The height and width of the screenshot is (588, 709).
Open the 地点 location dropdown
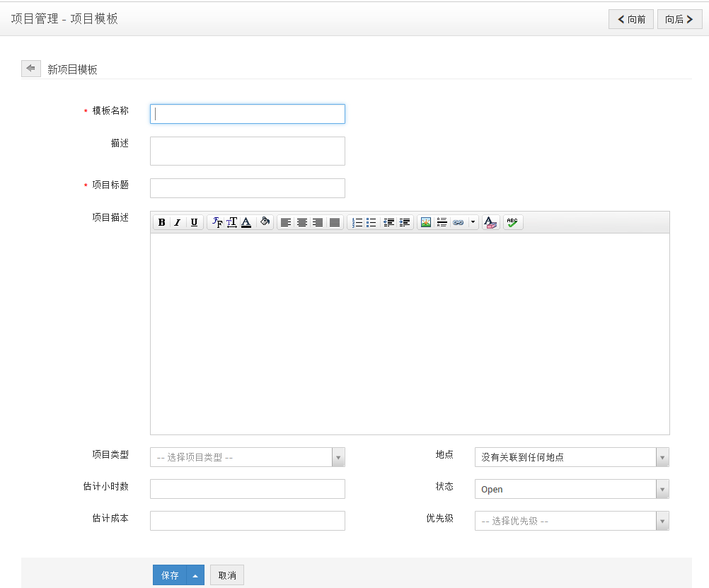click(x=572, y=457)
